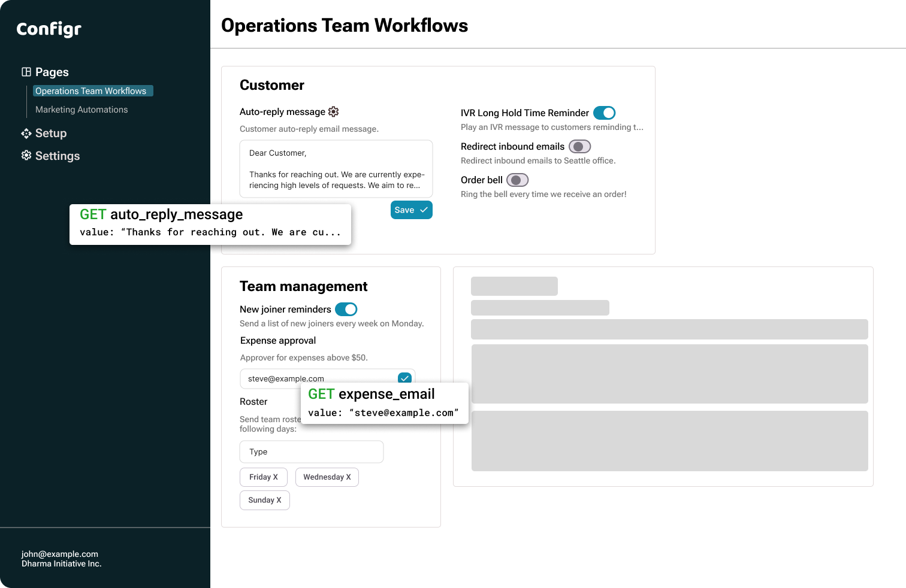This screenshot has width=906, height=588.
Task: Turn on the Order bell toggle
Action: tap(518, 180)
